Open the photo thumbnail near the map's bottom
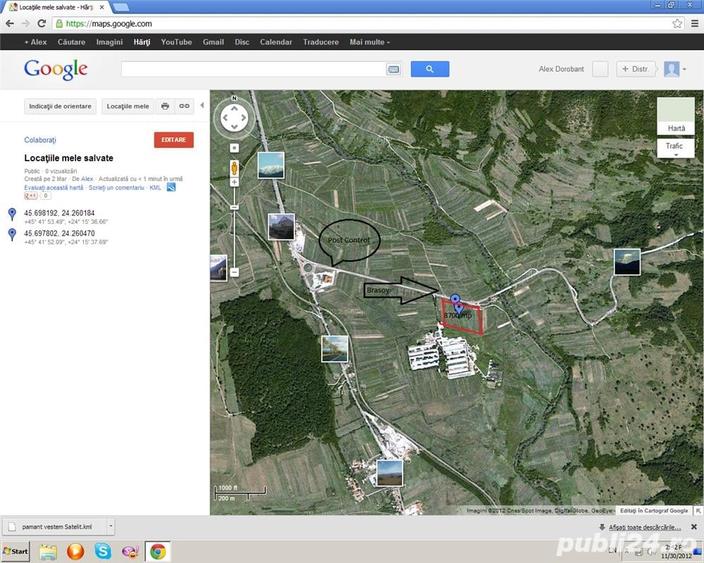This screenshot has width=704, height=563. tap(390, 473)
